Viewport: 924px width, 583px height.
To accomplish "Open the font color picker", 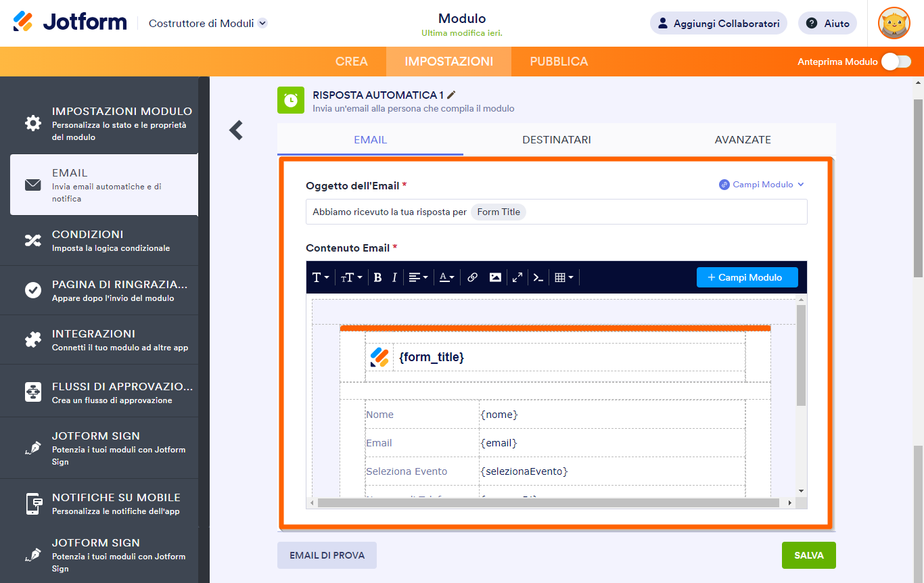I will (446, 277).
